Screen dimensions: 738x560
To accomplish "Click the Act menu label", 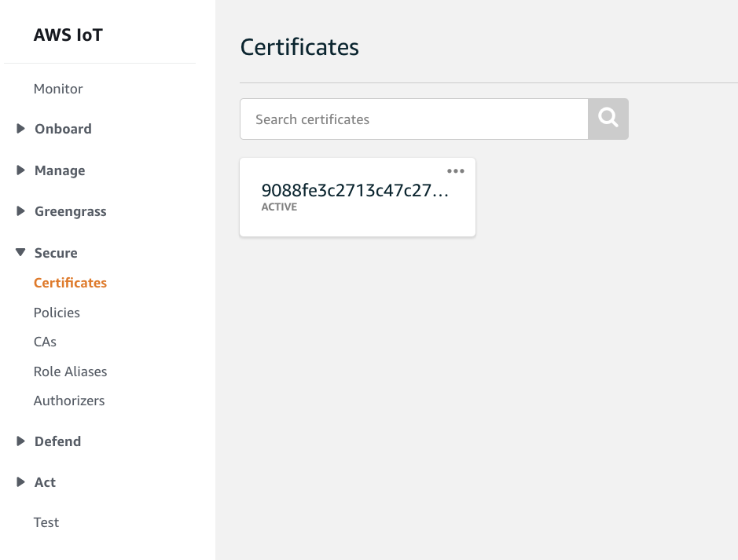I will (x=45, y=482).
